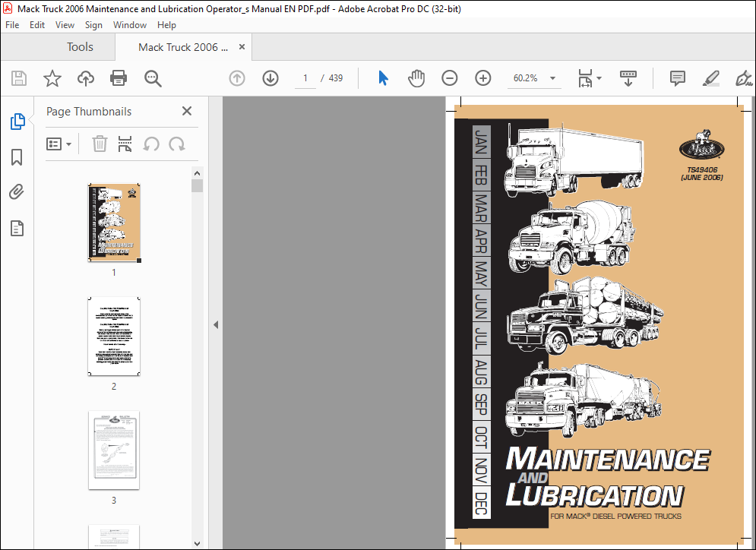Viewport: 756px width, 550px height.
Task: Click the fit page width icon
Action: (x=585, y=78)
